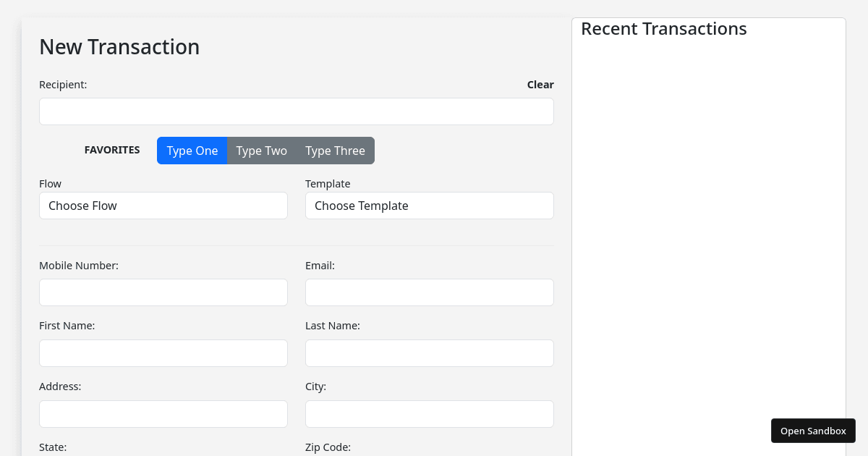Click the City input field
Image resolution: width=868 pixels, height=456 pixels.
(429, 414)
